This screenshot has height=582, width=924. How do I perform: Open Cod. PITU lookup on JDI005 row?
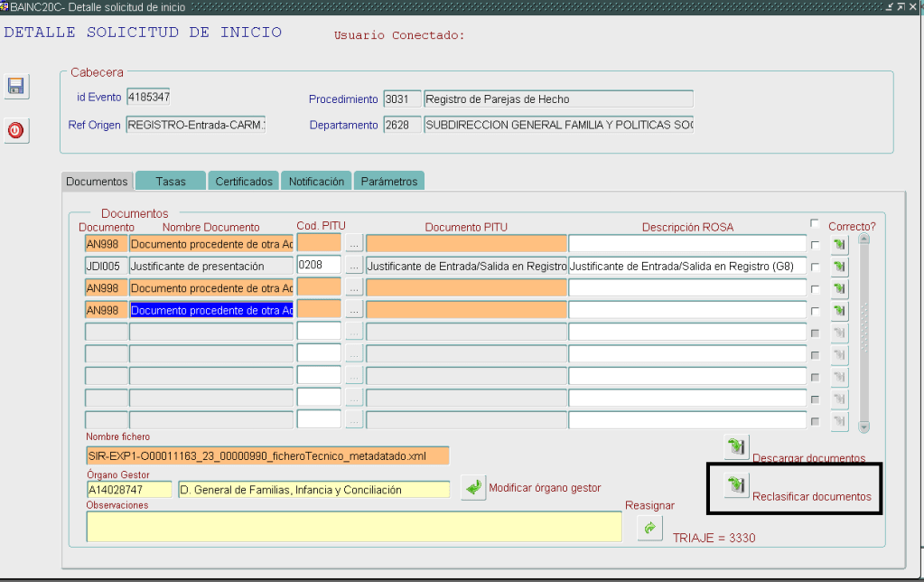pyautogui.click(x=354, y=266)
